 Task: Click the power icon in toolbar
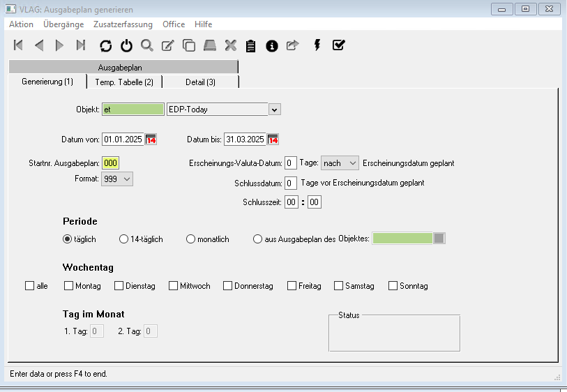pyautogui.click(x=126, y=45)
